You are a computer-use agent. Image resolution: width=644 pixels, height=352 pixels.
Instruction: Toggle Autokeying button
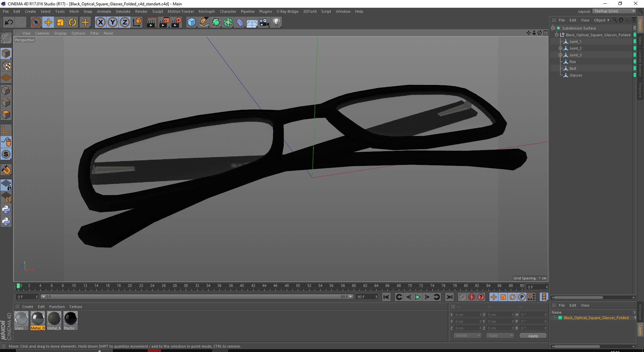coord(472,297)
